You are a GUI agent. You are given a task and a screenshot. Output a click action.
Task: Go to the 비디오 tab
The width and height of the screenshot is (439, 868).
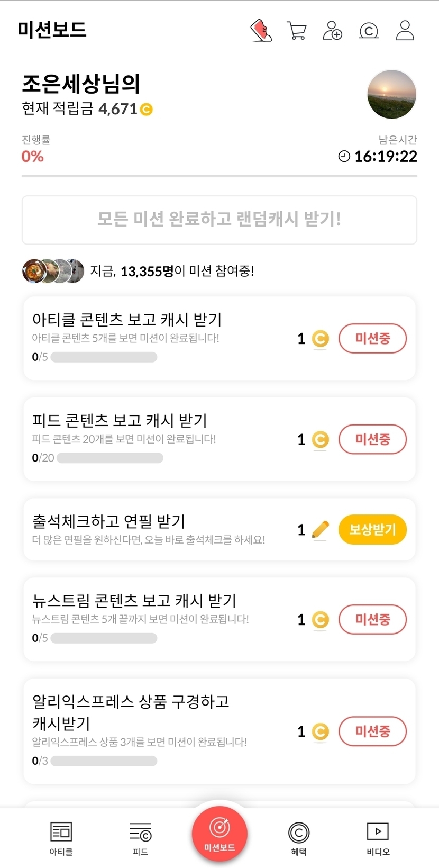click(x=378, y=838)
